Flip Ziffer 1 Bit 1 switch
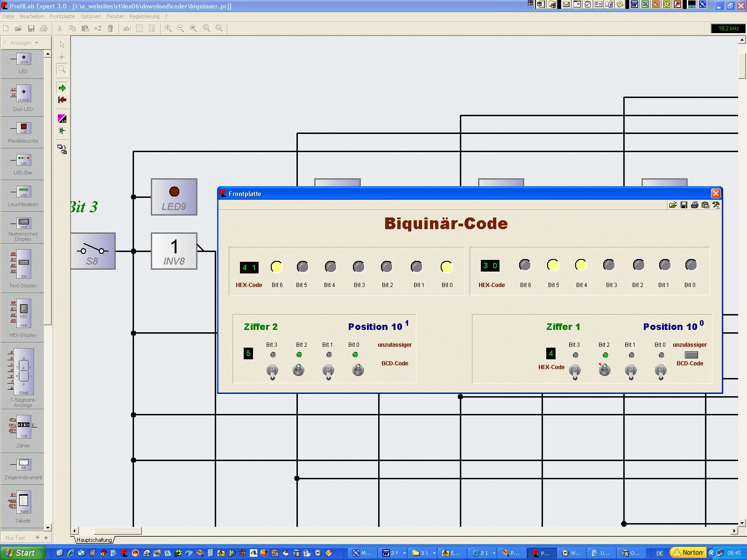Viewport: 747px width, 560px height. (x=631, y=372)
